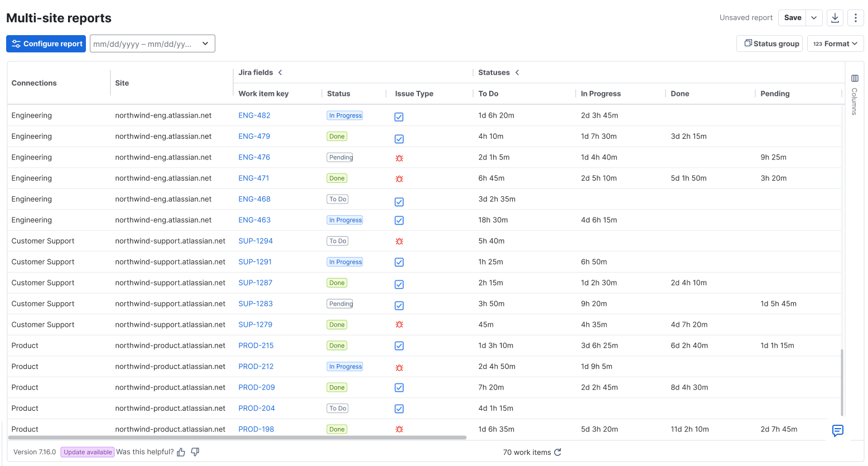The image size is (868, 466).
Task: Click the horizontal scrollbar of the table
Action: point(237,438)
